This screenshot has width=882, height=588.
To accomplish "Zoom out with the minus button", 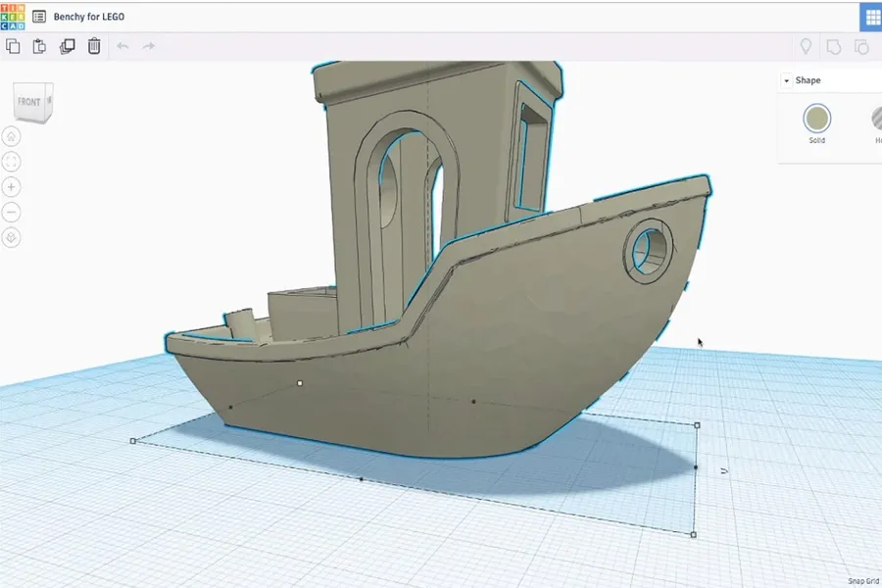I will pyautogui.click(x=11, y=212).
